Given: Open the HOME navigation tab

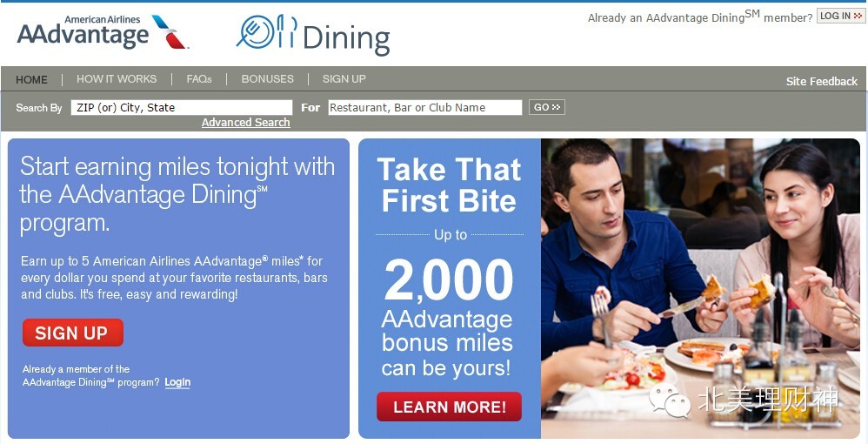Looking at the screenshot, I should click(x=31, y=80).
